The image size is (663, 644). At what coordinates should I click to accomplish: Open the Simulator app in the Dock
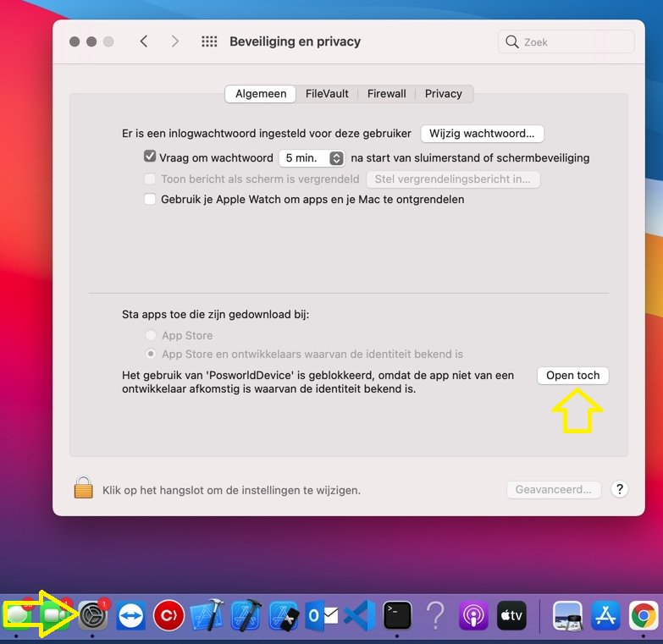(284, 616)
